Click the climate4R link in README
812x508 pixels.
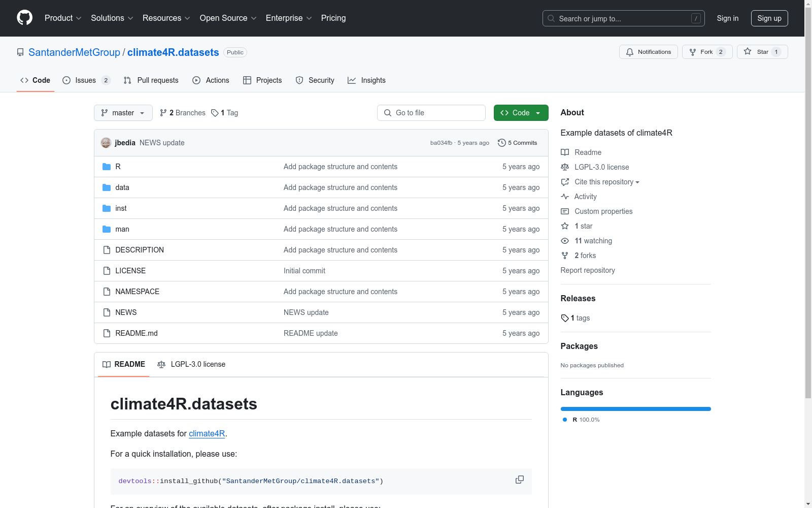(x=207, y=433)
